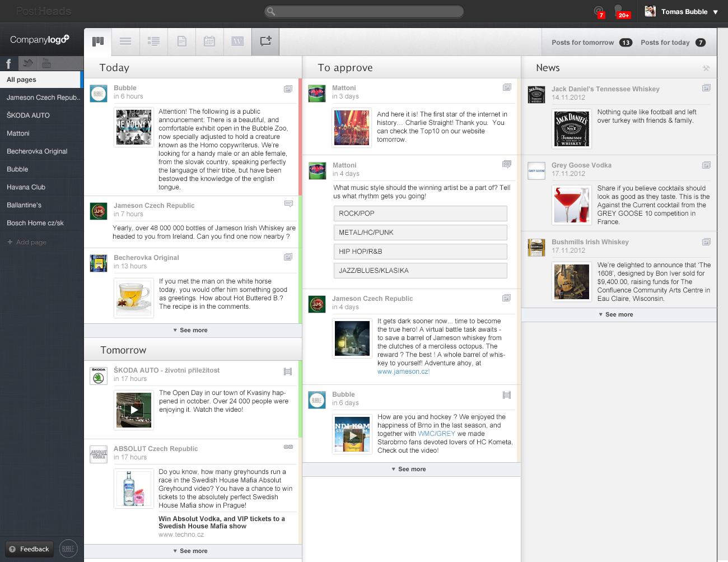Click video icon on Bubble in 6 days post

[x=507, y=395]
